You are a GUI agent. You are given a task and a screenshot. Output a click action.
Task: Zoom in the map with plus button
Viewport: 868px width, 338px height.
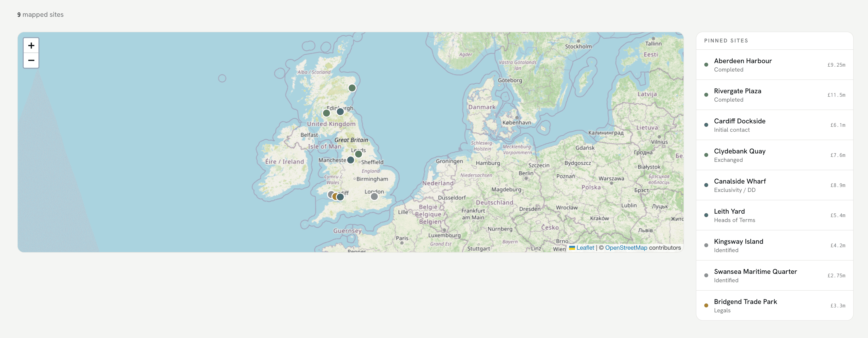(31, 45)
